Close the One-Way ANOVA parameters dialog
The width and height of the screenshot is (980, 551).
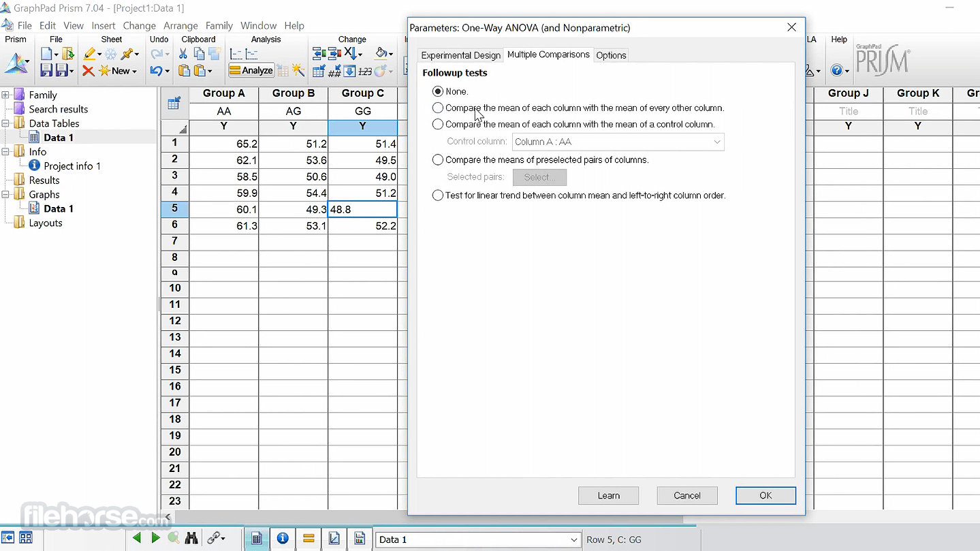tap(791, 27)
